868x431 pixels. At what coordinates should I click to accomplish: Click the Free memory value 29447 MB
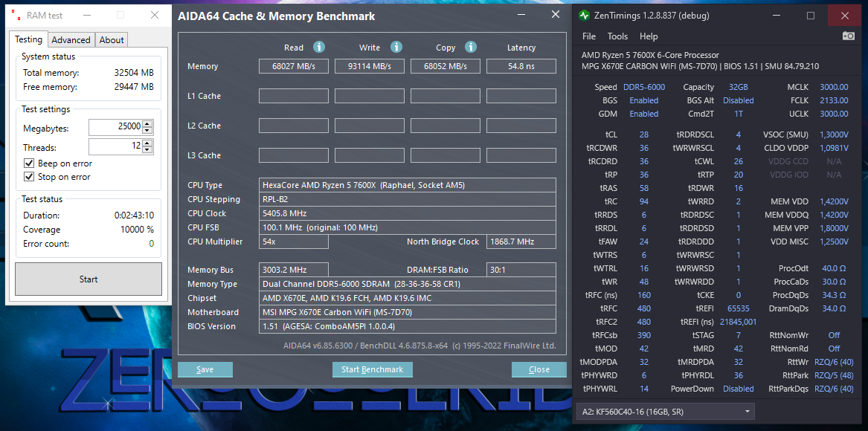(x=135, y=87)
